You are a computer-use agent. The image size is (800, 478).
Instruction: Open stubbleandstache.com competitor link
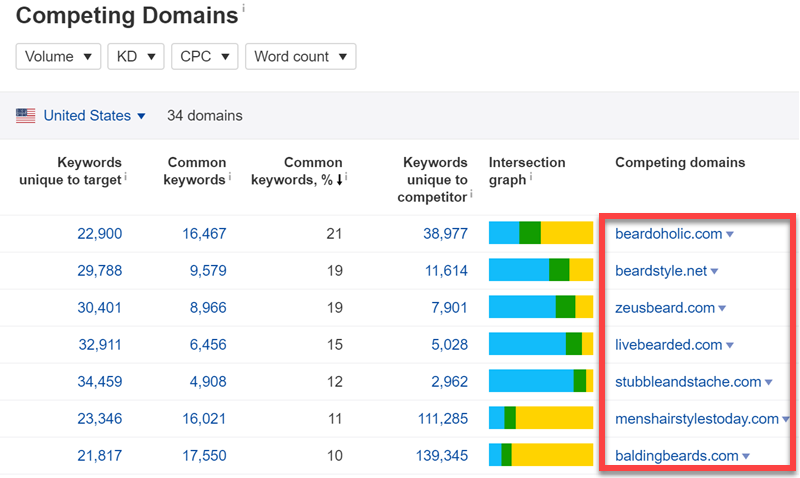tap(688, 382)
